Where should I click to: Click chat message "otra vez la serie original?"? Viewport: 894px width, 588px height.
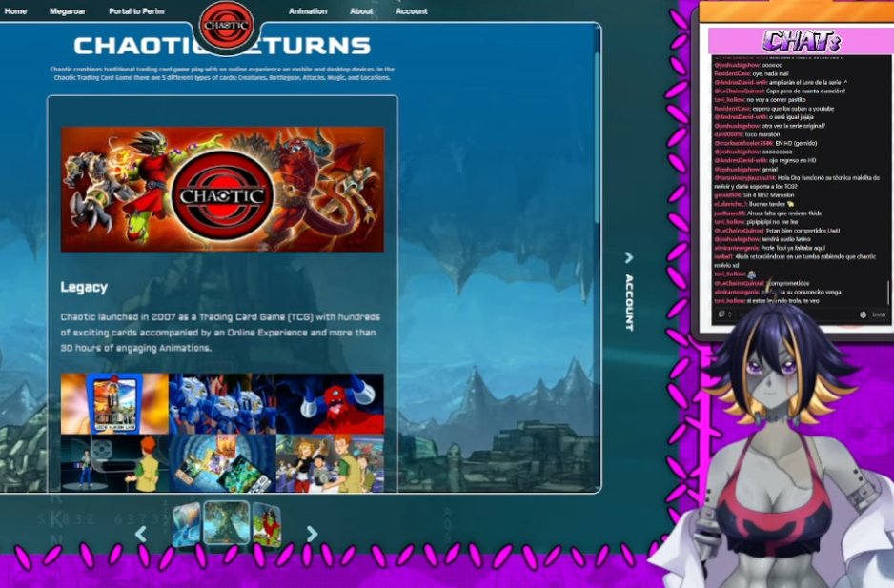tap(793, 126)
